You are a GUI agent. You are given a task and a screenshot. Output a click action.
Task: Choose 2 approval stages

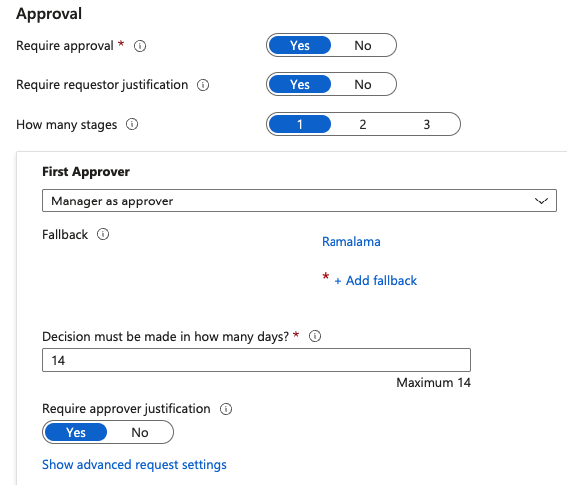click(x=363, y=124)
